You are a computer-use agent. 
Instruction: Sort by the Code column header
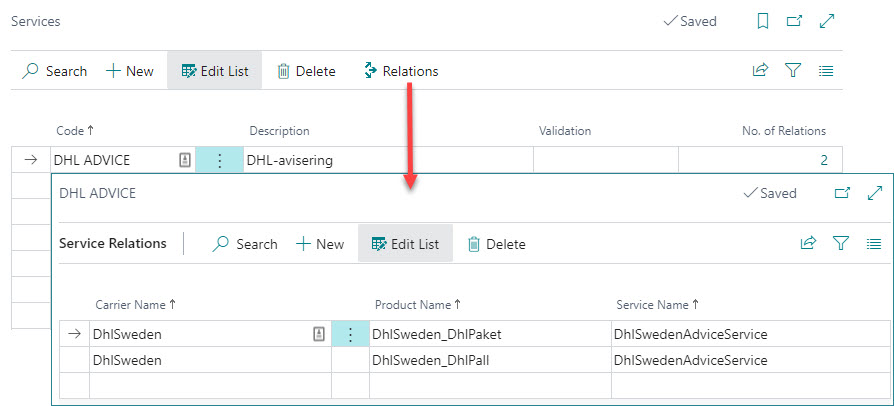(x=75, y=131)
